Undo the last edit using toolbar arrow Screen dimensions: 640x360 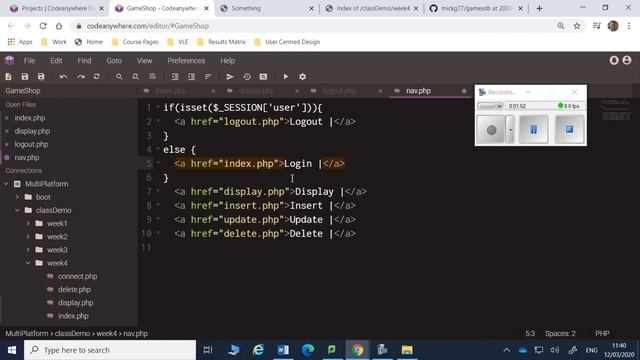click(x=63, y=77)
